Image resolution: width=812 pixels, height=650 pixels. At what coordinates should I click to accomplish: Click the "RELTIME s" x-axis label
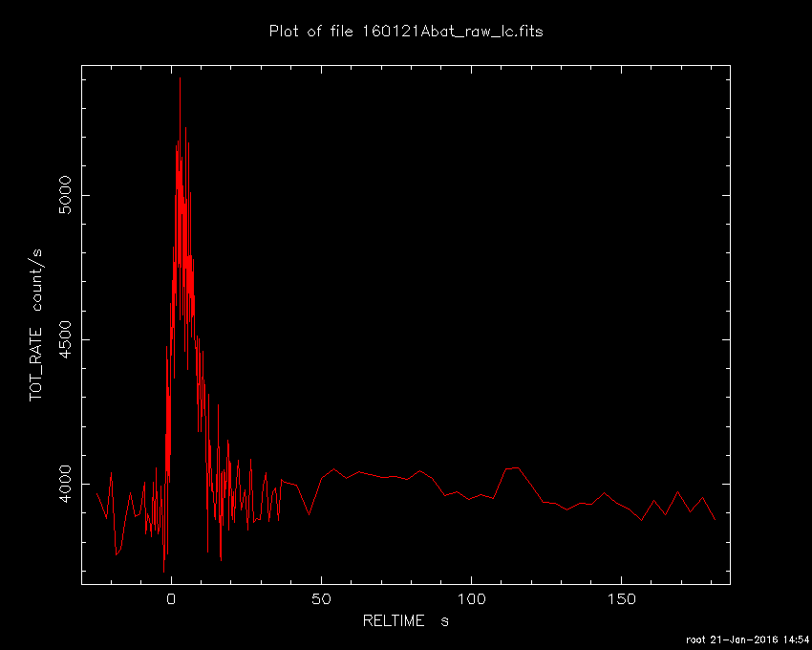coord(405,620)
